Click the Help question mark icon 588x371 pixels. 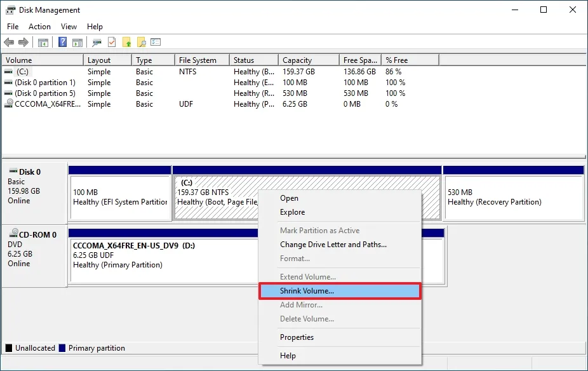click(x=62, y=42)
